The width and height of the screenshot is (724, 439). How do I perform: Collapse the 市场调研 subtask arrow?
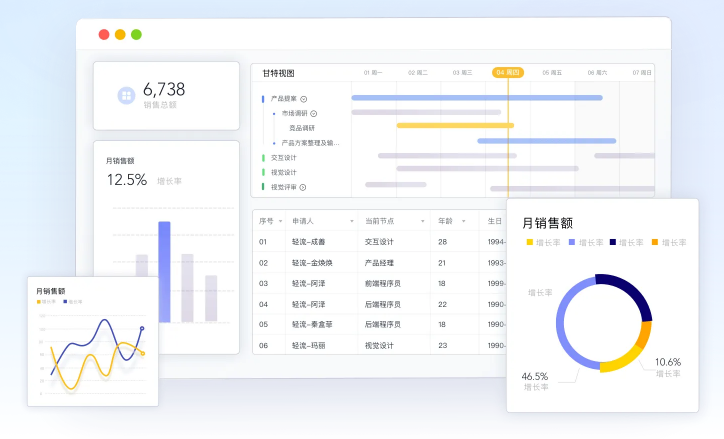[313, 113]
